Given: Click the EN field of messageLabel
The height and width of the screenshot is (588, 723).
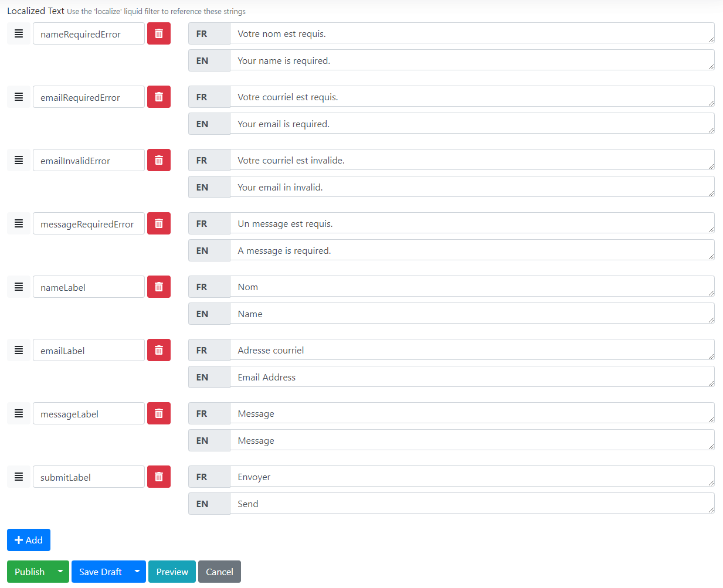Looking at the screenshot, I should (x=472, y=440).
